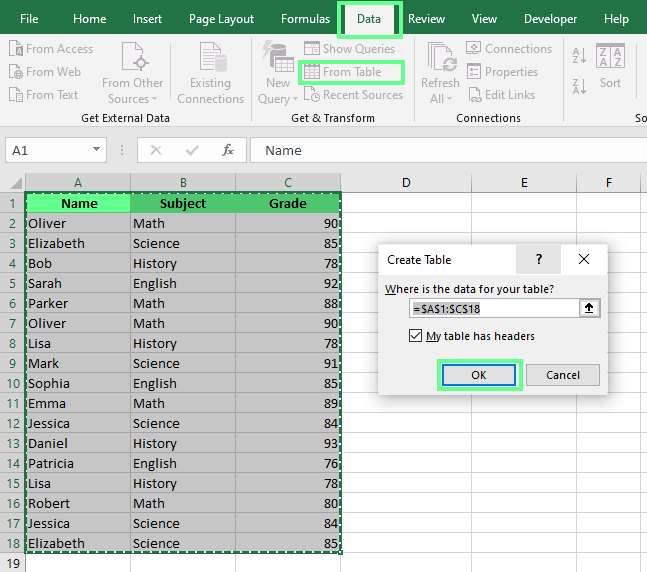Image resolution: width=647 pixels, height=572 pixels.
Task: Click the insert function fx icon
Action: (228, 150)
